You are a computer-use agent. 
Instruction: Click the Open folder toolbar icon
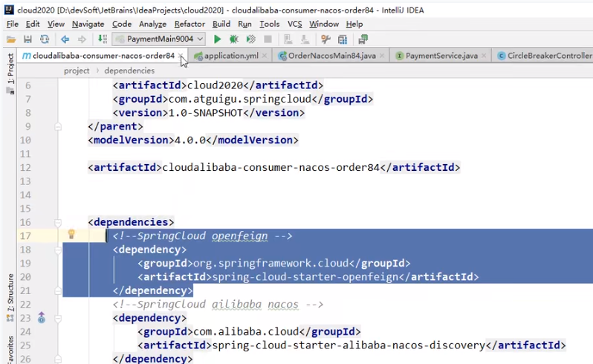coord(11,39)
